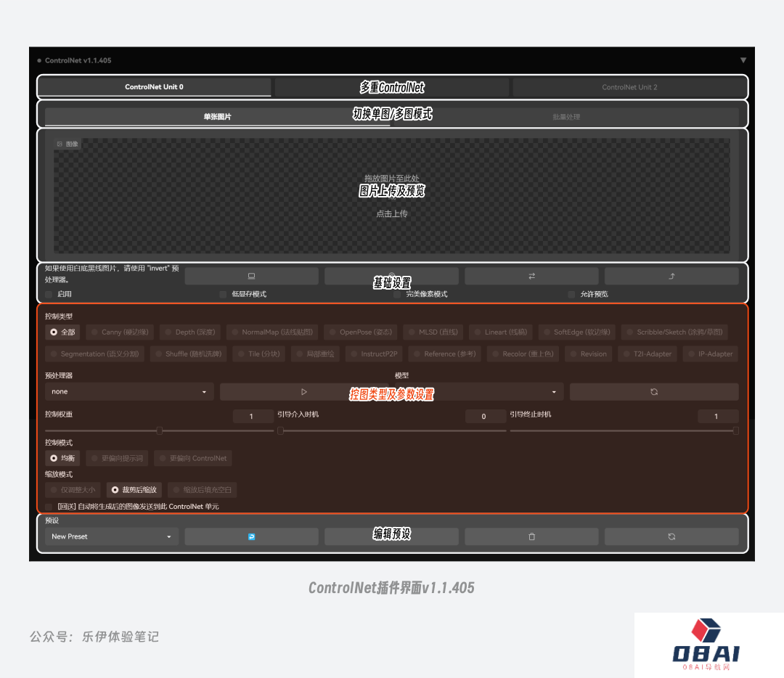Click the blue save preset icon
The height and width of the screenshot is (678, 784).
click(251, 536)
